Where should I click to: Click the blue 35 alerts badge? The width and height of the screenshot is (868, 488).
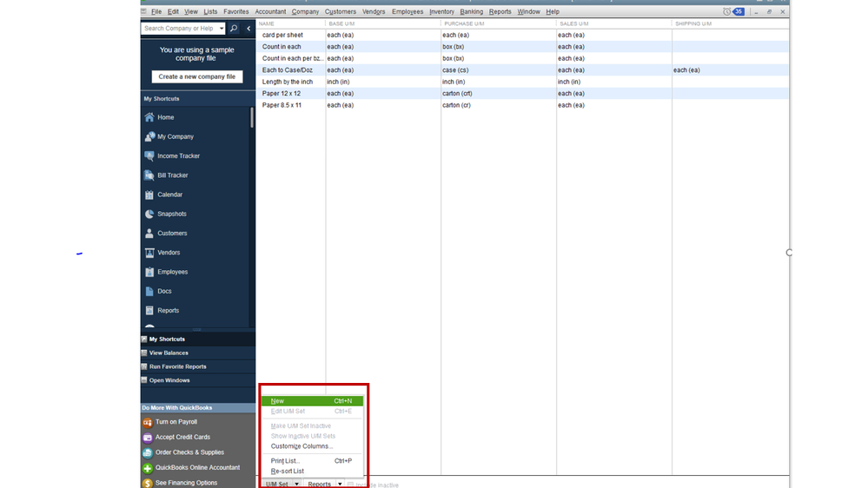click(739, 11)
